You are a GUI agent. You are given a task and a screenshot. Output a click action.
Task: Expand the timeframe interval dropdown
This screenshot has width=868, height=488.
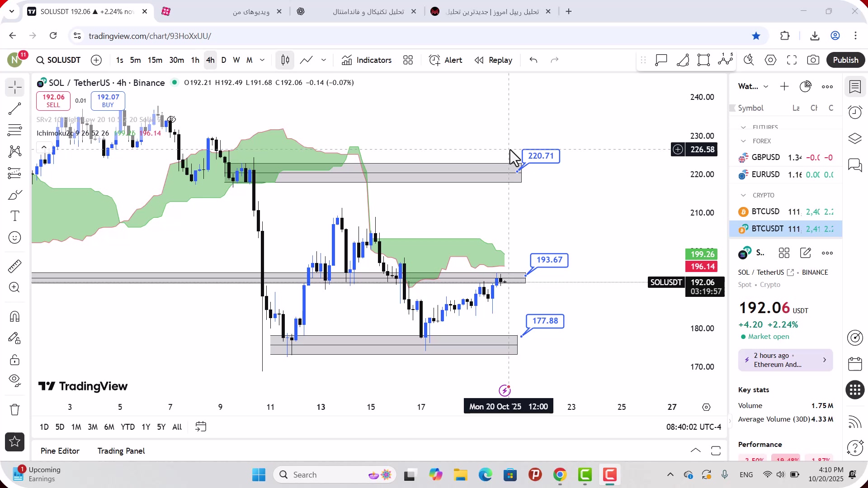click(262, 60)
